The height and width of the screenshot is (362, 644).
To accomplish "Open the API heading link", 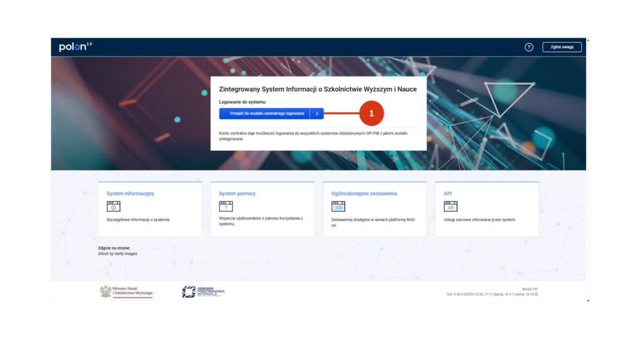I will pos(448,194).
